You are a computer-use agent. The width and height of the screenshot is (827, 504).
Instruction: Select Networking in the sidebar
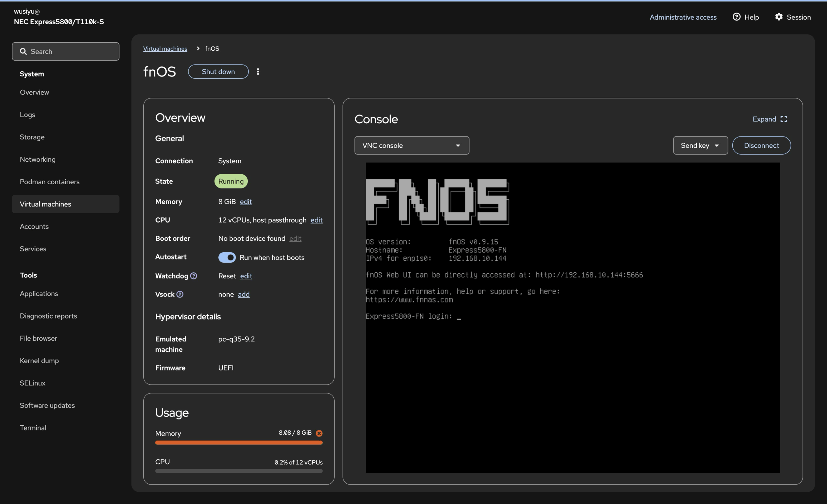pos(37,159)
